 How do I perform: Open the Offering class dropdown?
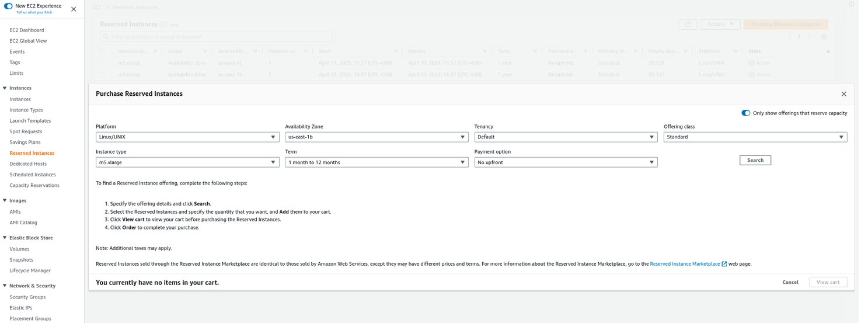click(755, 137)
